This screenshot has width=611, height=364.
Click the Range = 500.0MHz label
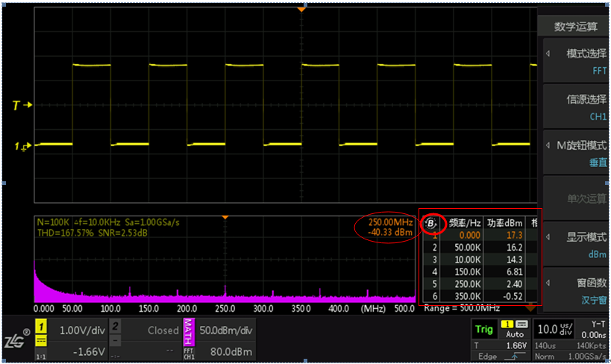tap(462, 308)
